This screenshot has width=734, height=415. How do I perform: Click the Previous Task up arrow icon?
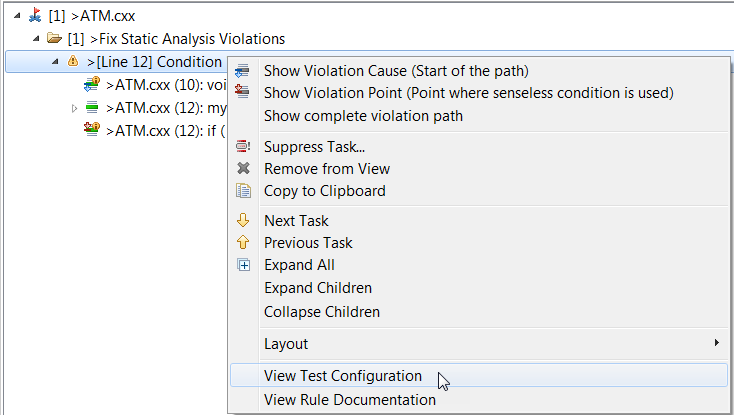click(x=243, y=242)
